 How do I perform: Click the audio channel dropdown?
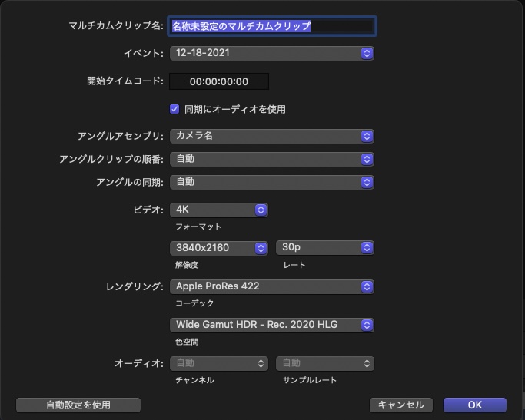pyautogui.click(x=219, y=362)
